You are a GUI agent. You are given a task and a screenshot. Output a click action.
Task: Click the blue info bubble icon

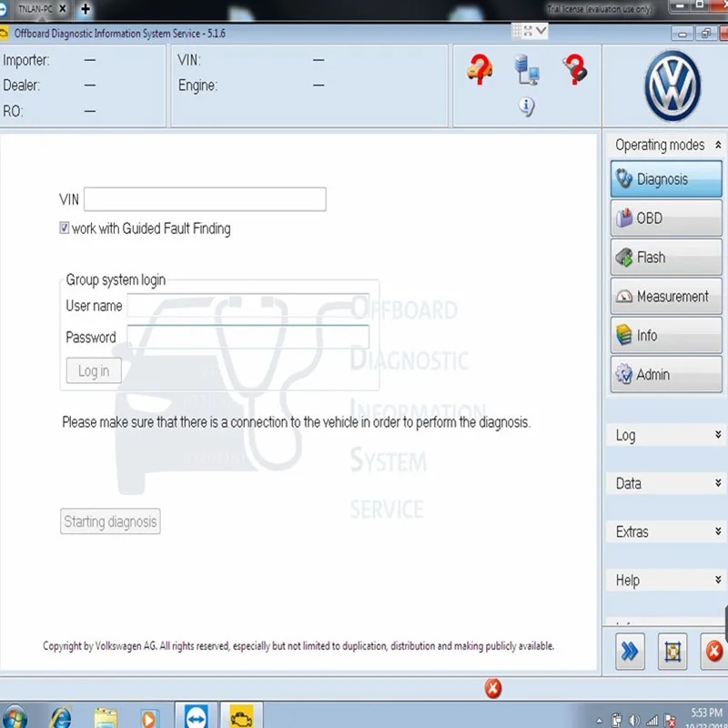(526, 106)
